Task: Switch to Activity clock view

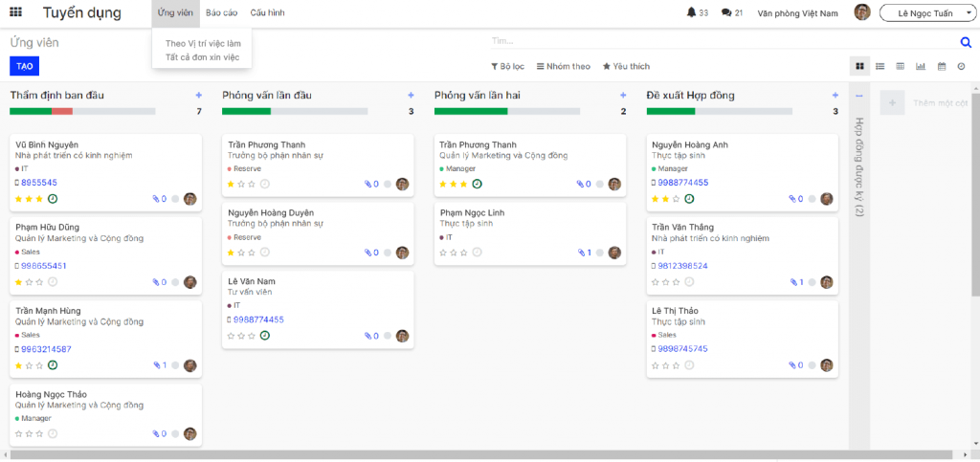Action: pos(961,66)
